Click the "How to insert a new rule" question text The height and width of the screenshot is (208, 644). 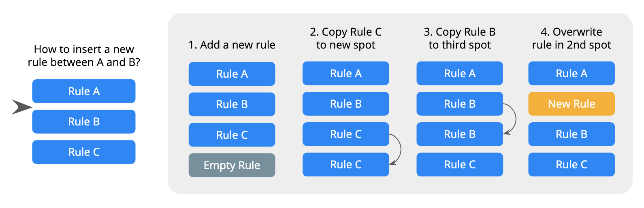pos(84,56)
